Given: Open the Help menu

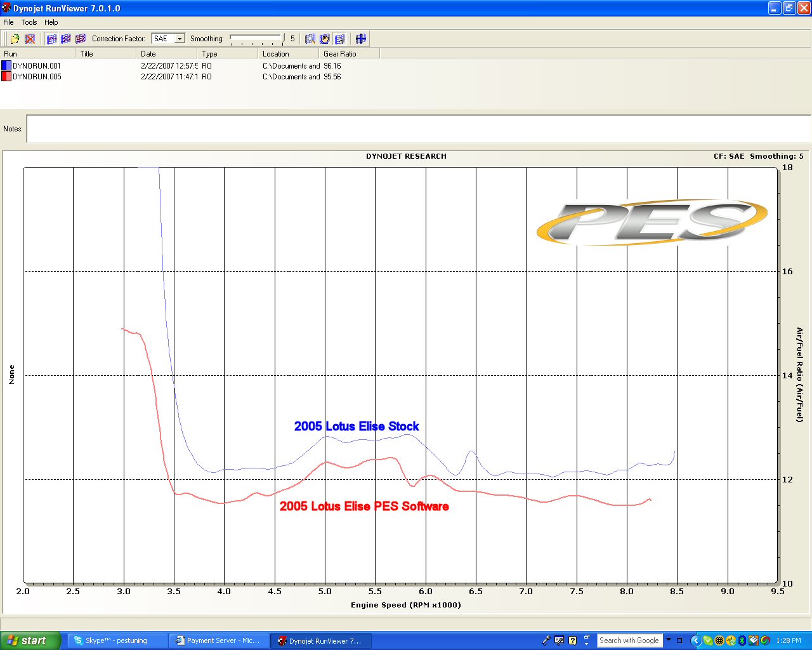Looking at the screenshot, I should [x=51, y=22].
